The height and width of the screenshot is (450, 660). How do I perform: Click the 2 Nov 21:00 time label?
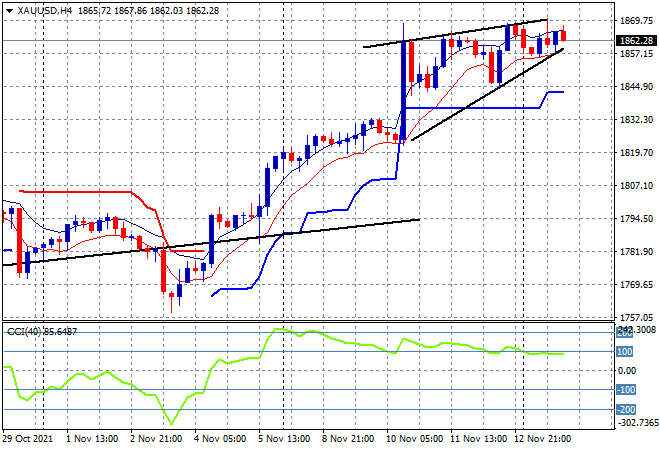coord(156,439)
